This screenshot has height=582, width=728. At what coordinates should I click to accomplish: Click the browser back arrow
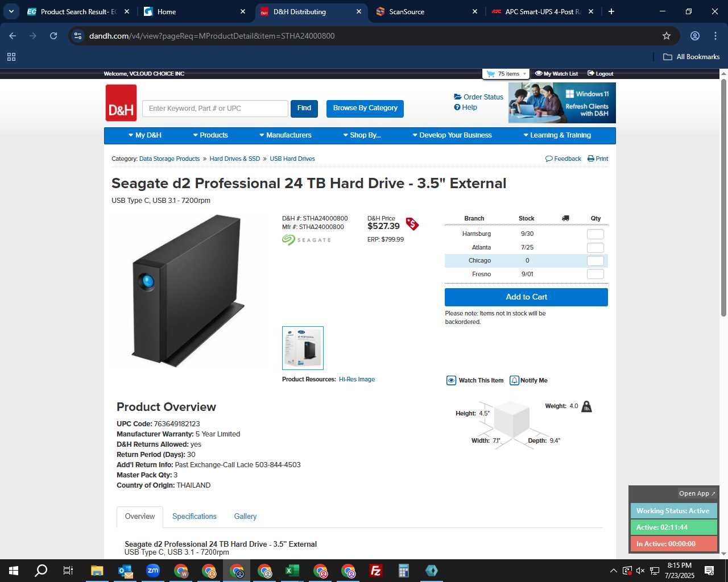click(13, 36)
